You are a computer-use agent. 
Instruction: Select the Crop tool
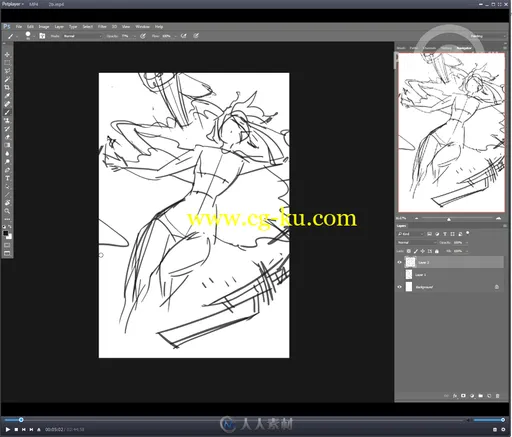pyautogui.click(x=7, y=87)
